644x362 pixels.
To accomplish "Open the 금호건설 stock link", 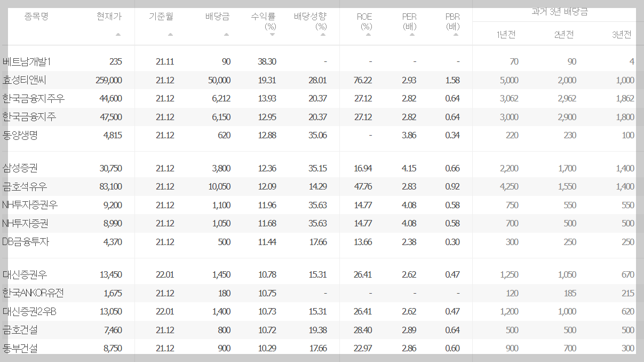I will pyautogui.click(x=20, y=330).
